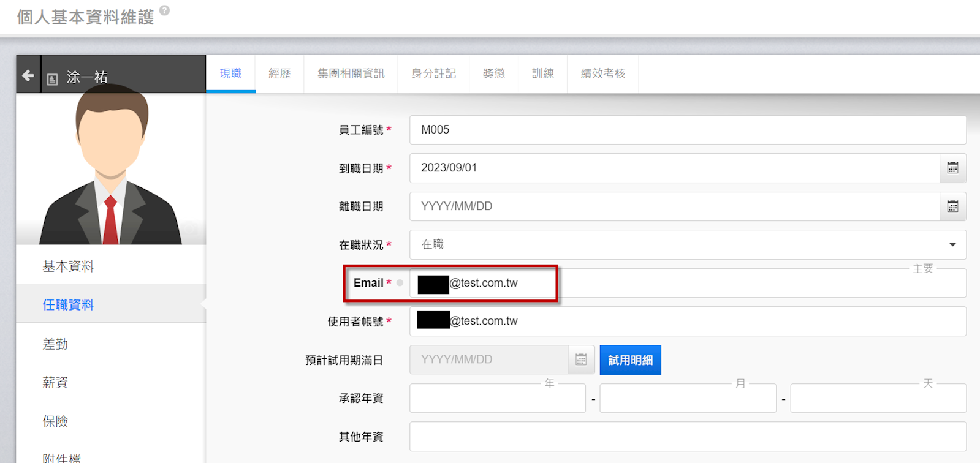Open 基本資料 in the sidebar
980x463 pixels.
tap(68, 266)
